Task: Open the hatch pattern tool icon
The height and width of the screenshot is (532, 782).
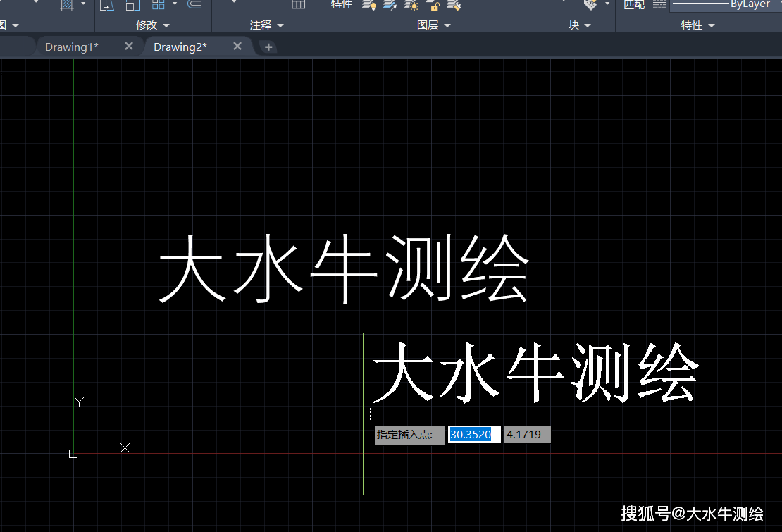Action: (x=66, y=6)
